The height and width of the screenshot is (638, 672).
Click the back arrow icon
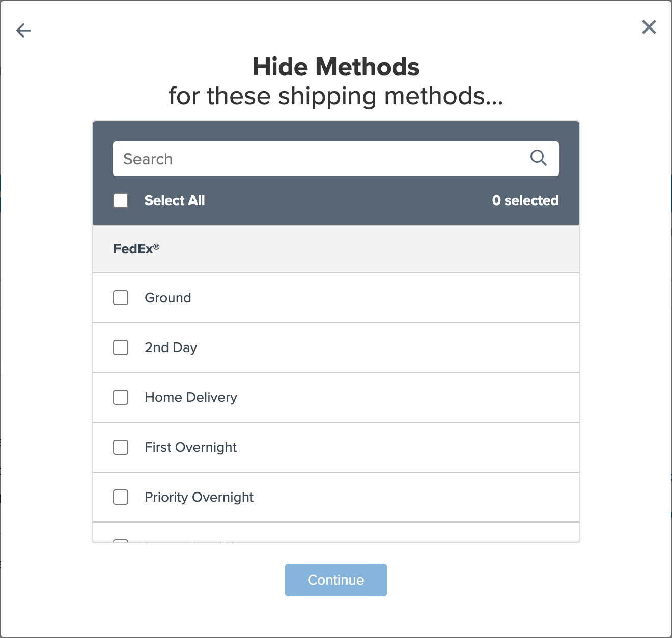[x=23, y=31]
